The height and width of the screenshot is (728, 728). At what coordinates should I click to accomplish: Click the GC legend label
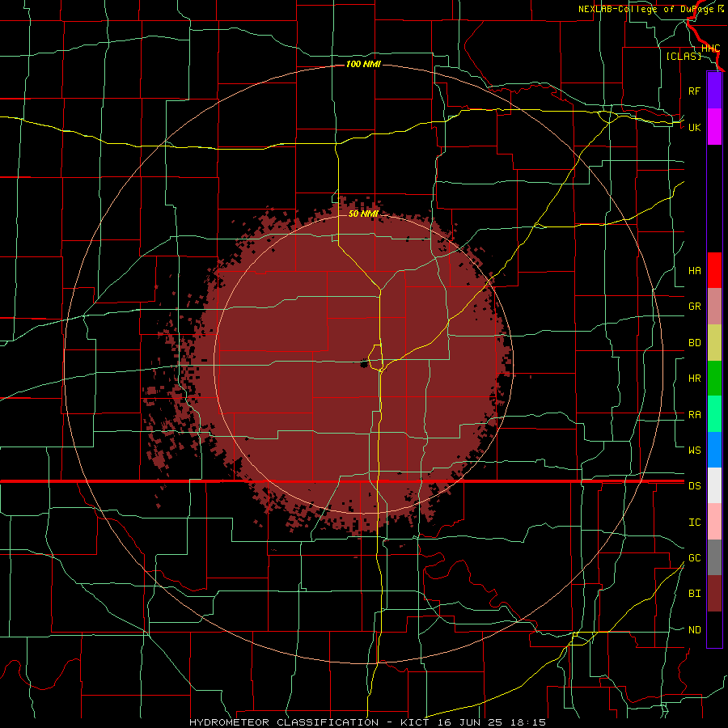tap(694, 558)
